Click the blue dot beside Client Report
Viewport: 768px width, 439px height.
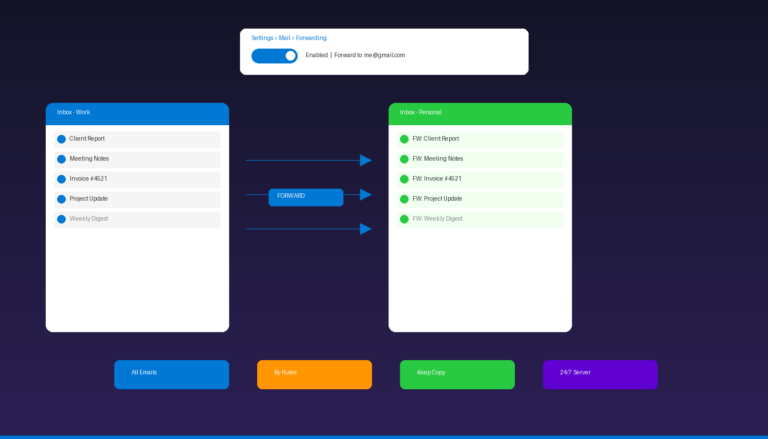pos(61,139)
